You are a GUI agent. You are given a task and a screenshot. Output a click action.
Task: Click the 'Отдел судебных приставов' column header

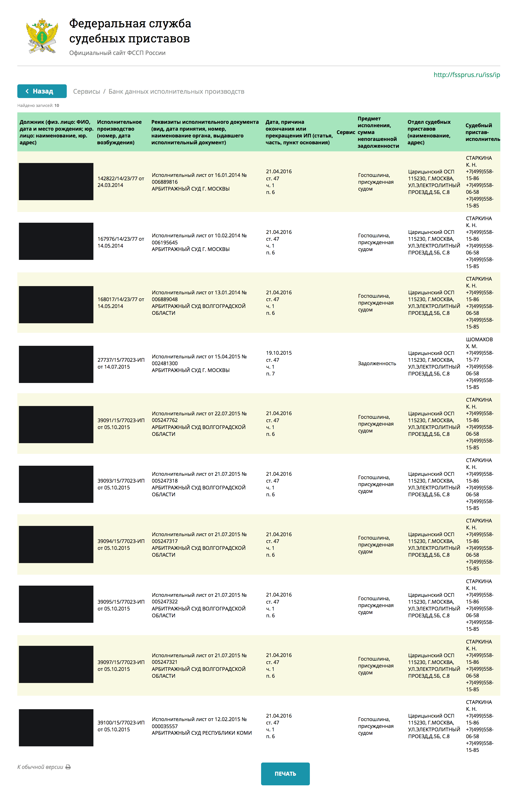click(429, 132)
